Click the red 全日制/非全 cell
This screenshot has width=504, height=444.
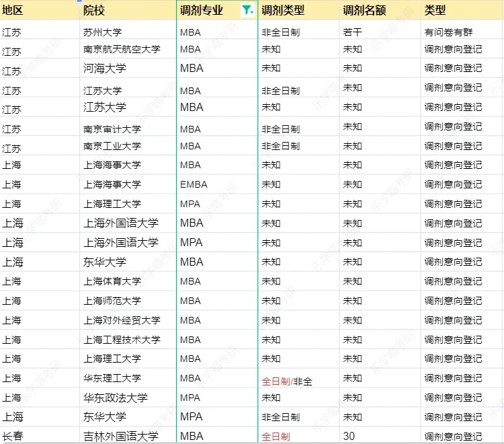[287, 381]
